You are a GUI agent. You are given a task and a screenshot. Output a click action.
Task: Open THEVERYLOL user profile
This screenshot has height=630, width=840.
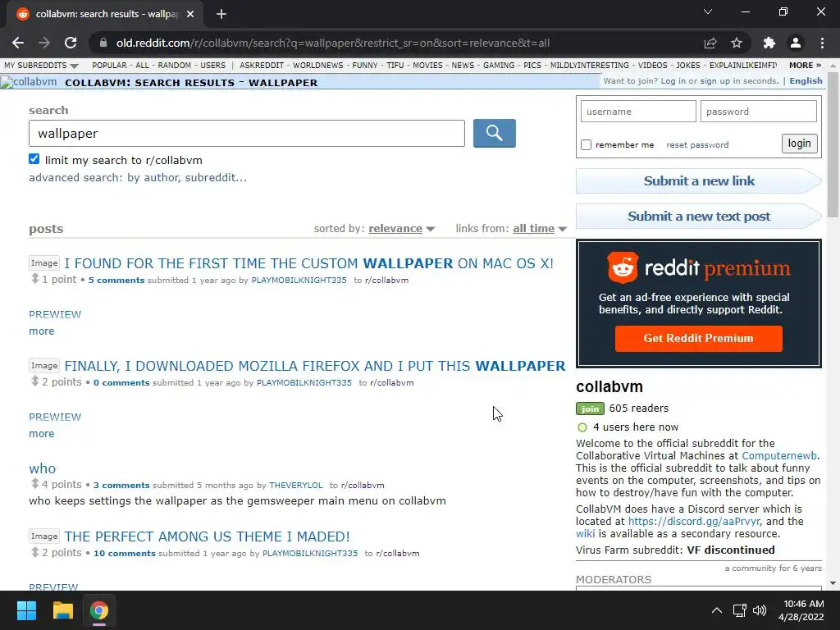coord(295,486)
